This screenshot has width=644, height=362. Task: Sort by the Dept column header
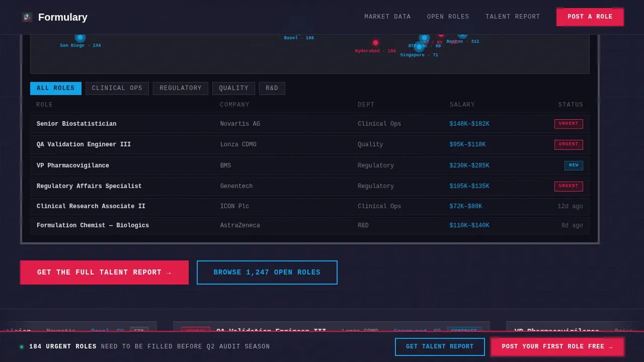(366, 105)
